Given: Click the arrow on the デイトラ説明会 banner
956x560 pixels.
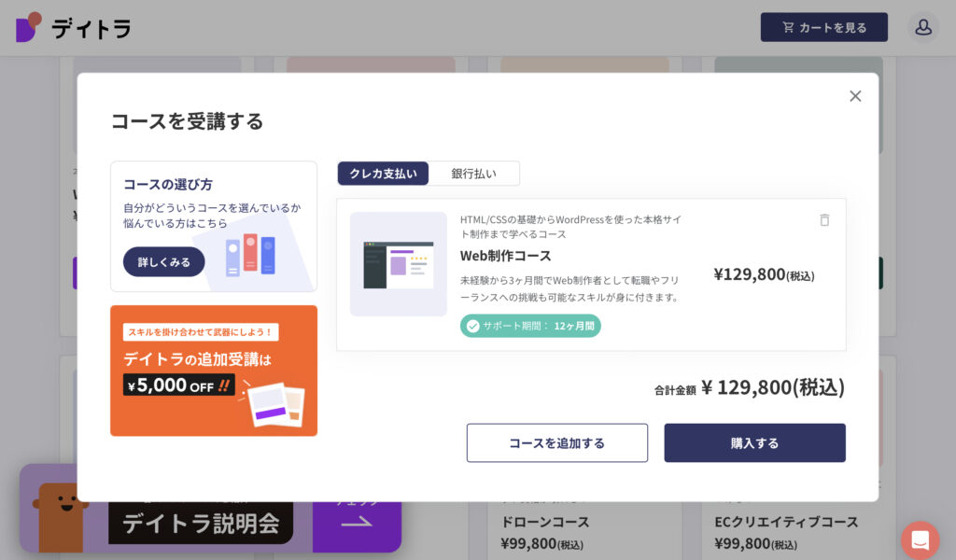Looking at the screenshot, I should (x=357, y=523).
